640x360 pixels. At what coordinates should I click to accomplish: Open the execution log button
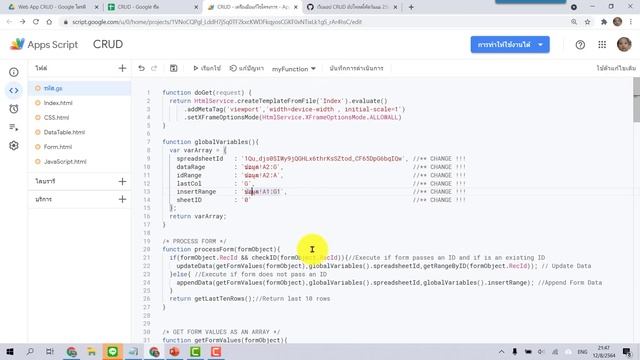356,68
